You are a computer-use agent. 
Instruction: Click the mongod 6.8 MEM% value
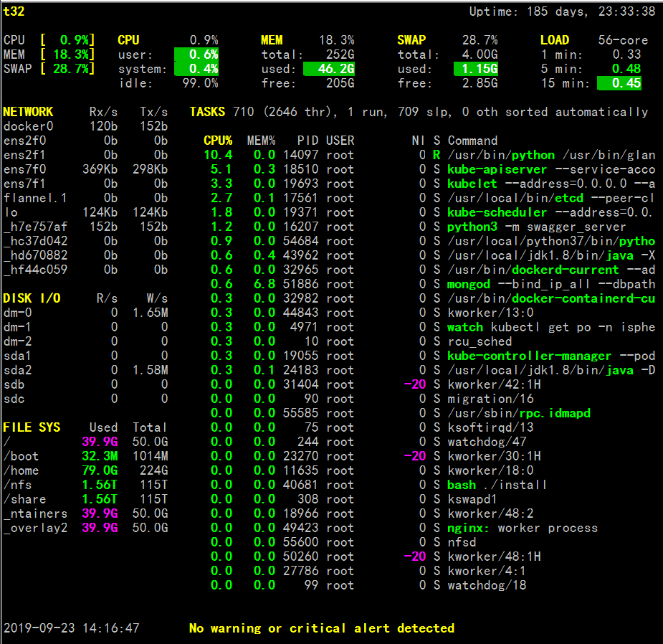(264, 284)
